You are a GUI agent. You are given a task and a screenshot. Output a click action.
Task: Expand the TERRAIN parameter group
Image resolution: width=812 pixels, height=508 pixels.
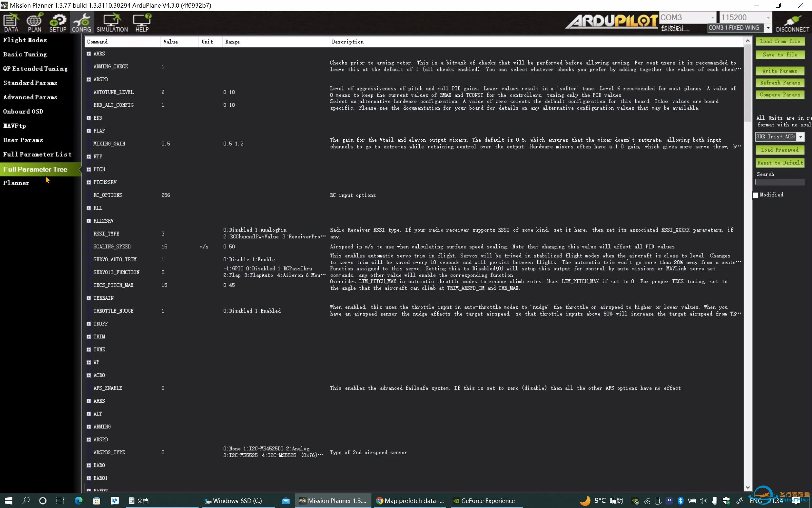click(88, 298)
